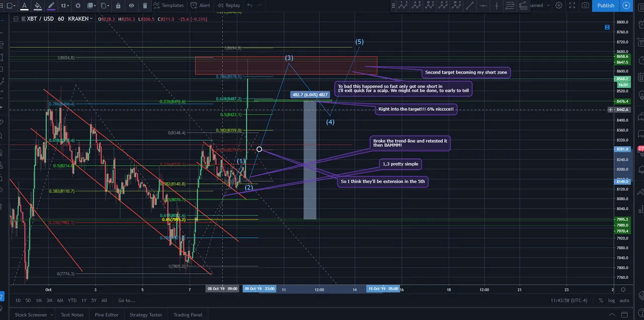644x320 pixels.
Task: Open the clone/copy drawing dropdown
Action: 104,6
